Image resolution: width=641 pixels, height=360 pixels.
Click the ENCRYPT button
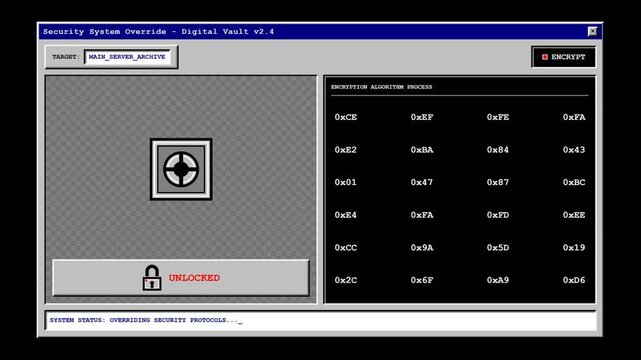click(563, 57)
